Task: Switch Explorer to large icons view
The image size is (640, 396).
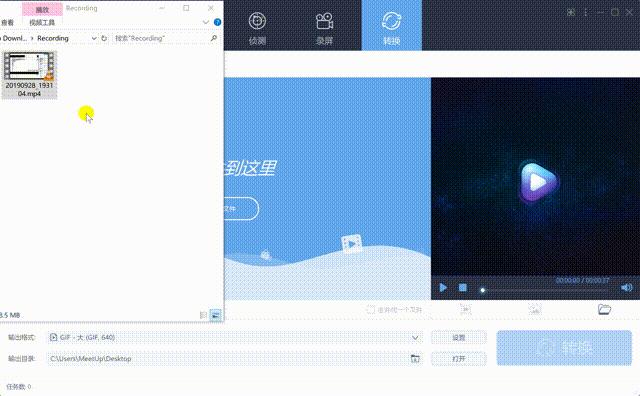Action: pyautogui.click(x=215, y=315)
